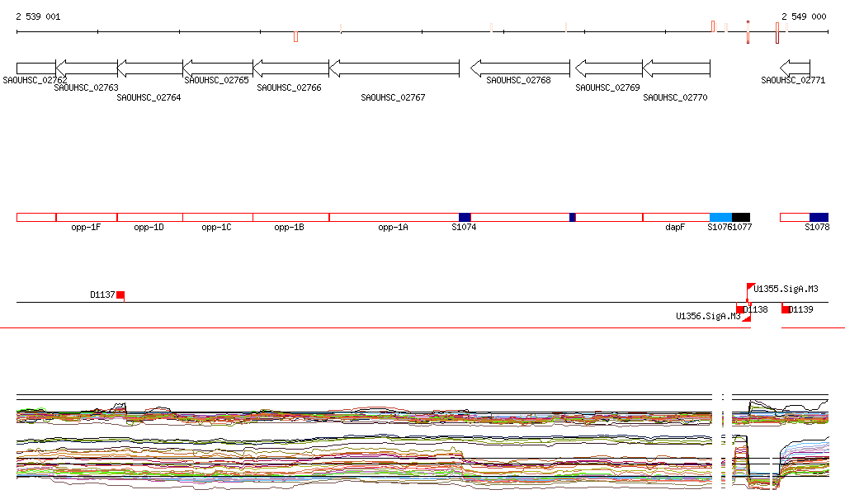Click the SAOUHSC_02770 gene arrow
This screenshot has width=845, height=504.
click(x=675, y=68)
